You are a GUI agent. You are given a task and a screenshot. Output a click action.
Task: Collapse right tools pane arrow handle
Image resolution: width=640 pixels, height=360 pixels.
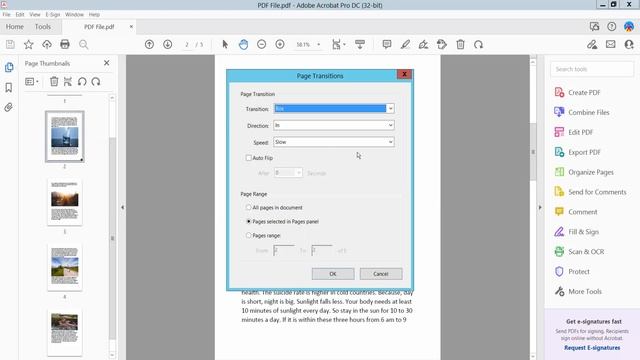pos(540,207)
